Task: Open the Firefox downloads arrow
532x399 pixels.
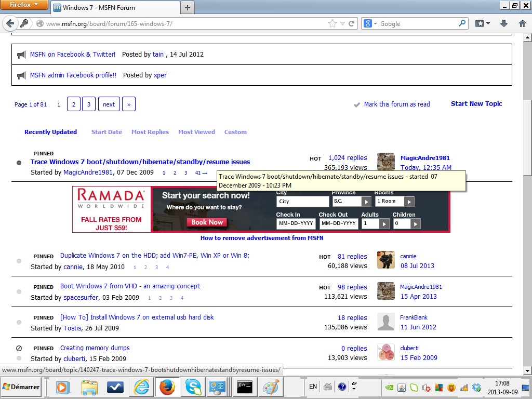Action: click(x=504, y=23)
